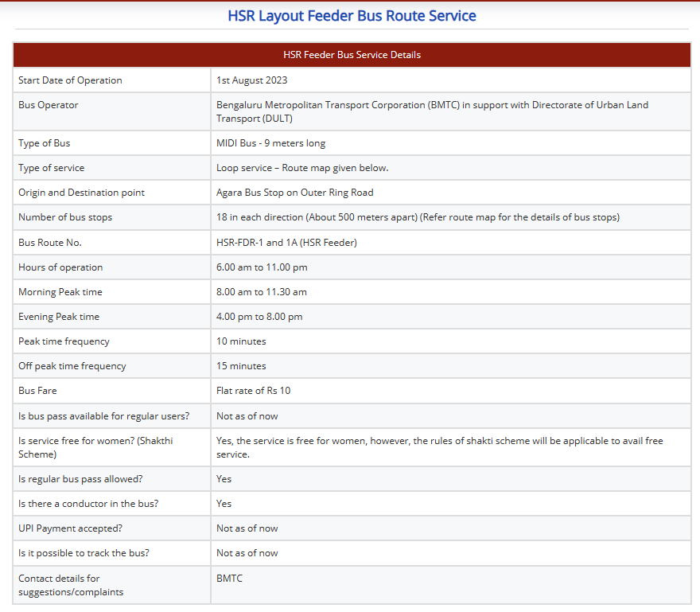This screenshot has width=700, height=612.
Task: Select the 'Morning Peak time' label
Action: coord(60,292)
